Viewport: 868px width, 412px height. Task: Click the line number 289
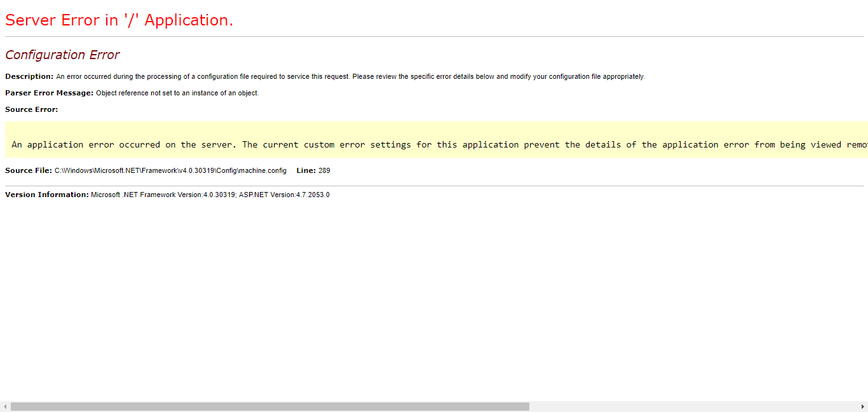[x=324, y=171]
